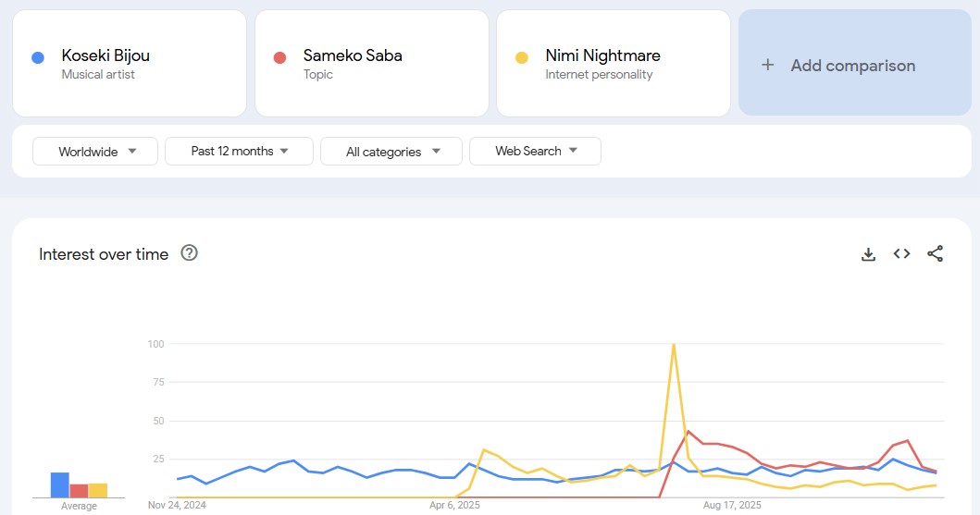Open the All categories dropdown
This screenshot has width=980, height=515.
pyautogui.click(x=391, y=152)
